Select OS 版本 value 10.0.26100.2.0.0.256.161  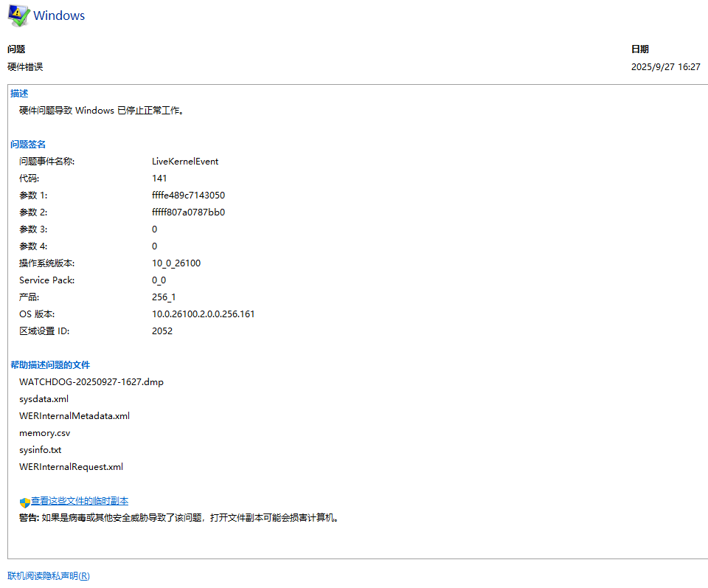click(x=204, y=314)
